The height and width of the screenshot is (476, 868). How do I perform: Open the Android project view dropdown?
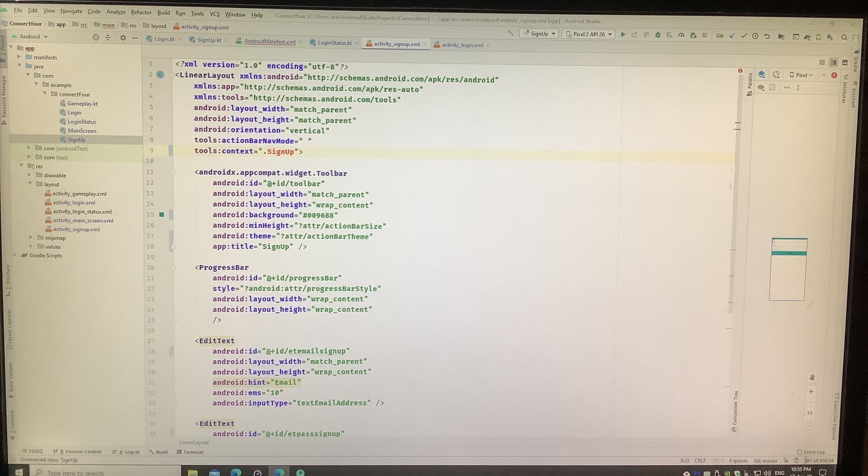pyautogui.click(x=29, y=37)
